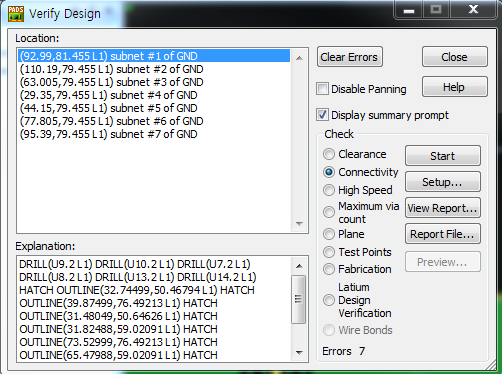Uncheck Display summary prompt checkbox

coord(322,115)
